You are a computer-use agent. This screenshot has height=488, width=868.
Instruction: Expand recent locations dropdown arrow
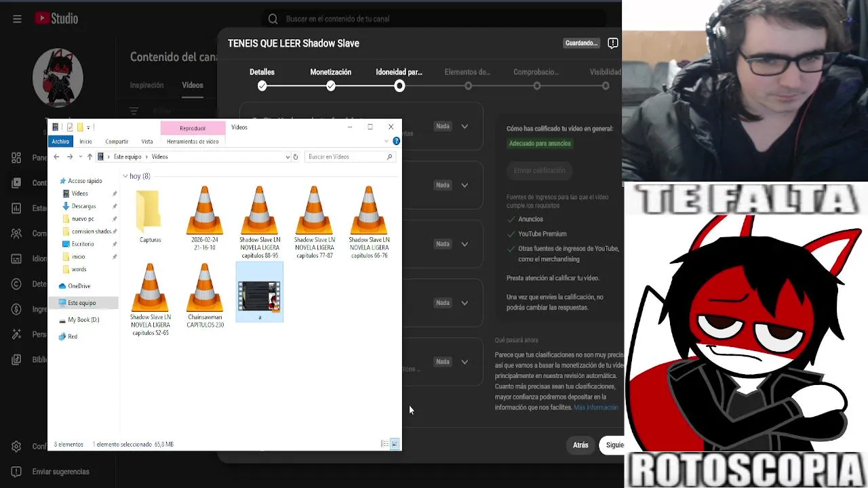pos(80,157)
